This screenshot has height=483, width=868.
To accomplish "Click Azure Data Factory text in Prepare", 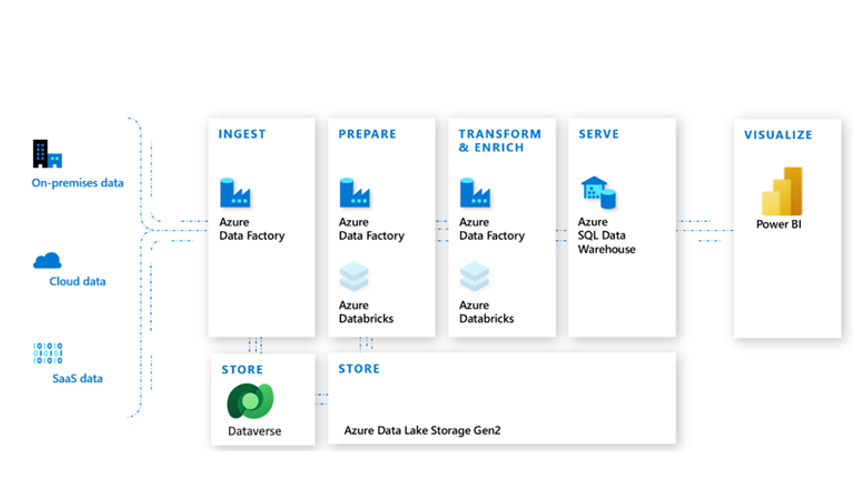I will click(x=371, y=229).
